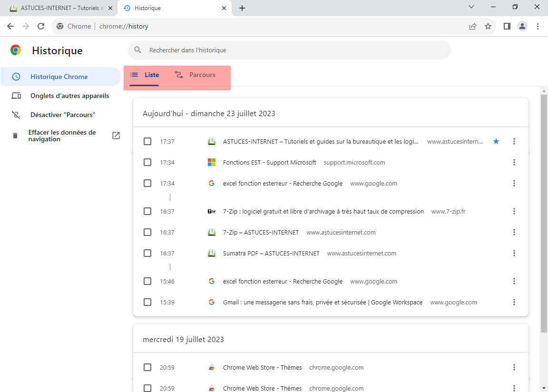Open actions menu for Fonctions EST entry
Viewport: 548px width, 392px height.
tap(514, 162)
